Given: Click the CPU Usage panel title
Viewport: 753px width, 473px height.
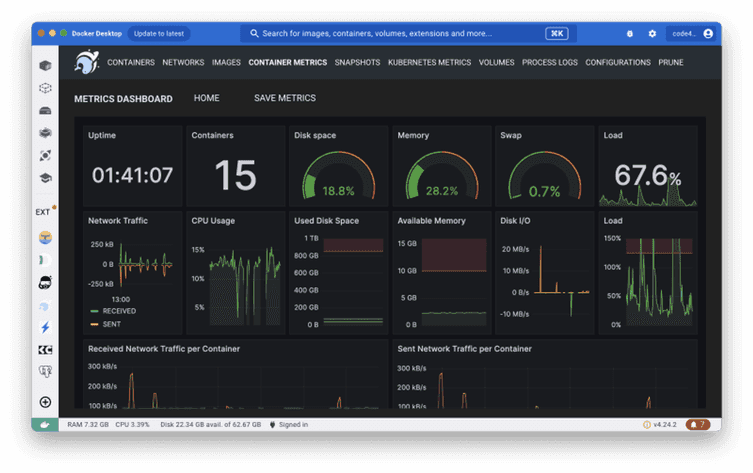Looking at the screenshot, I should 213,221.
